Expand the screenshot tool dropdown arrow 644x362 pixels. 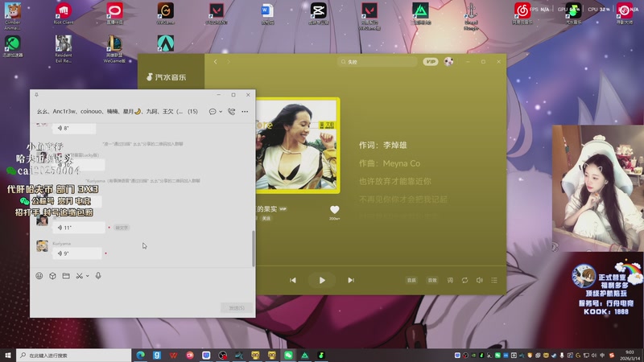88,276
